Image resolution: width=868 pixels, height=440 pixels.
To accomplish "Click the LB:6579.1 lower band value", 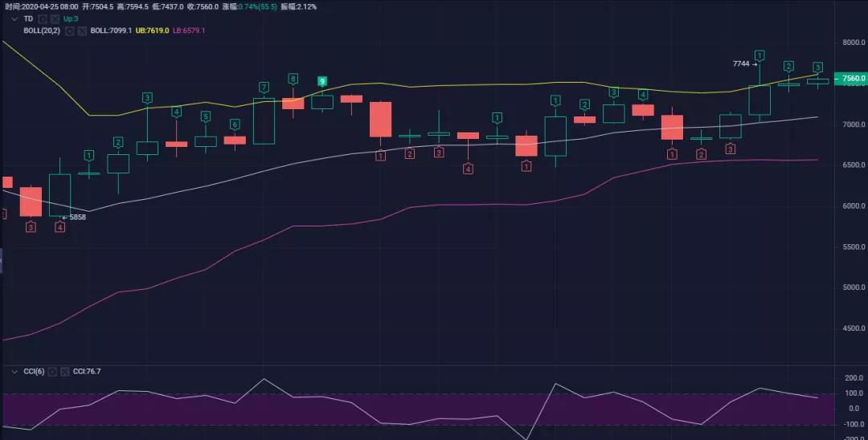I will (189, 31).
